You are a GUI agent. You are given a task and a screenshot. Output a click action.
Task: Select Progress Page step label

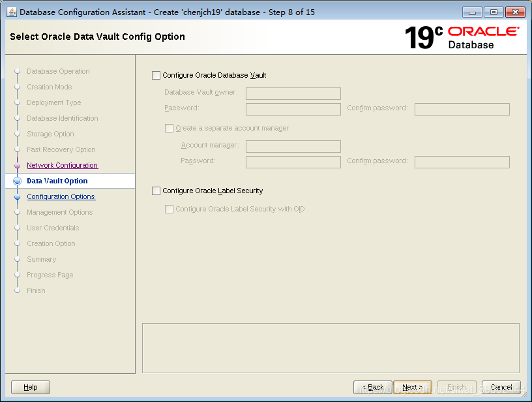tap(50, 275)
